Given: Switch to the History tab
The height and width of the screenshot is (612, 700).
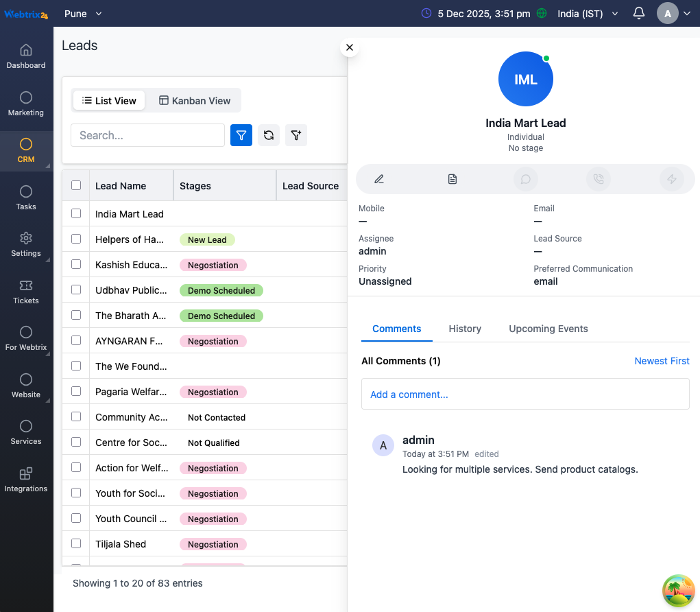Looking at the screenshot, I should tap(465, 329).
